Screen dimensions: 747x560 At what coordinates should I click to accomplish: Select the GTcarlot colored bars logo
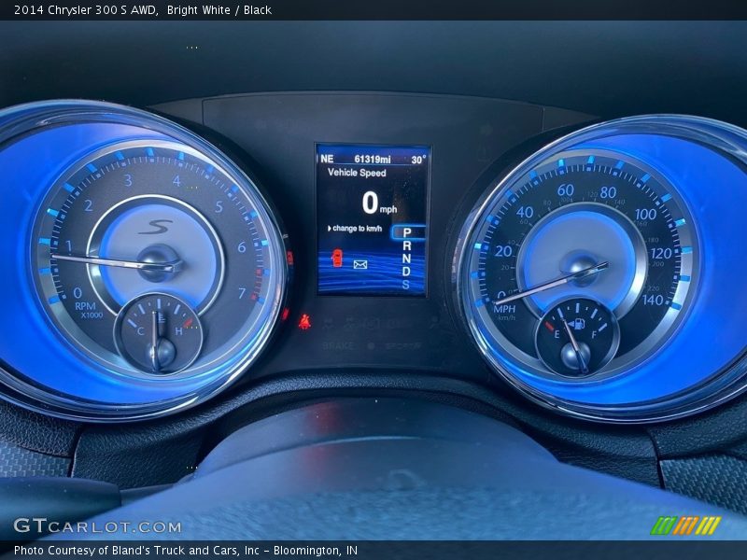[687, 525]
